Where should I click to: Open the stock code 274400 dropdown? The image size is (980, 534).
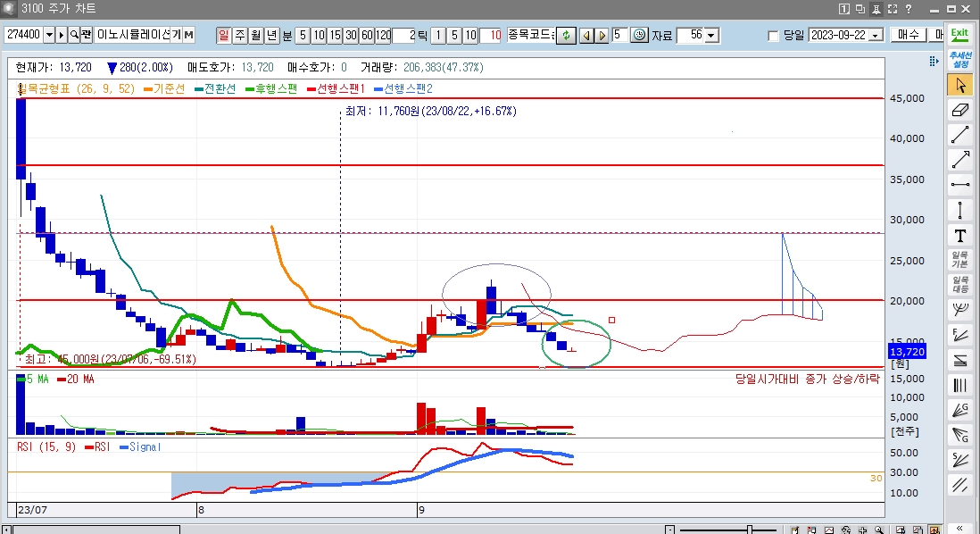point(48,35)
